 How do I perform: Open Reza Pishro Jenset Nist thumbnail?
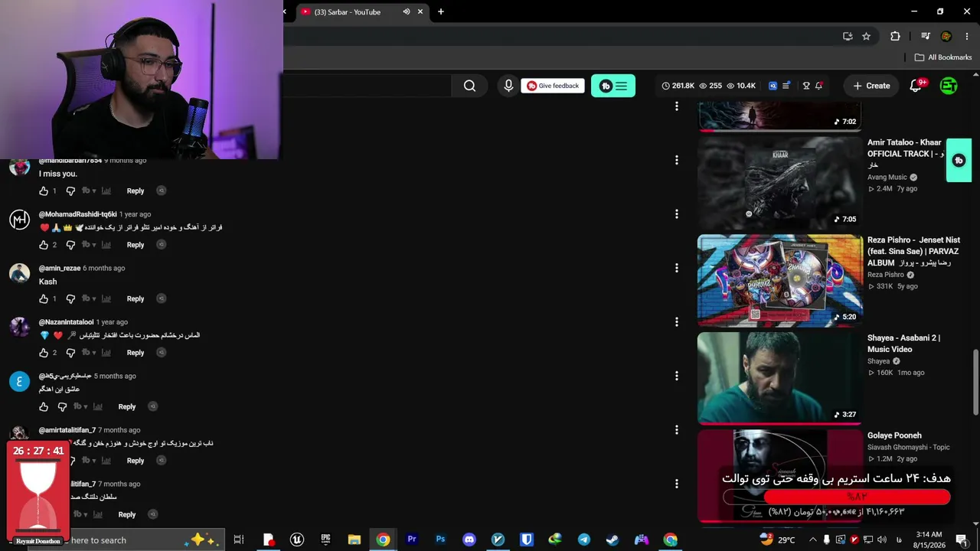tap(780, 281)
